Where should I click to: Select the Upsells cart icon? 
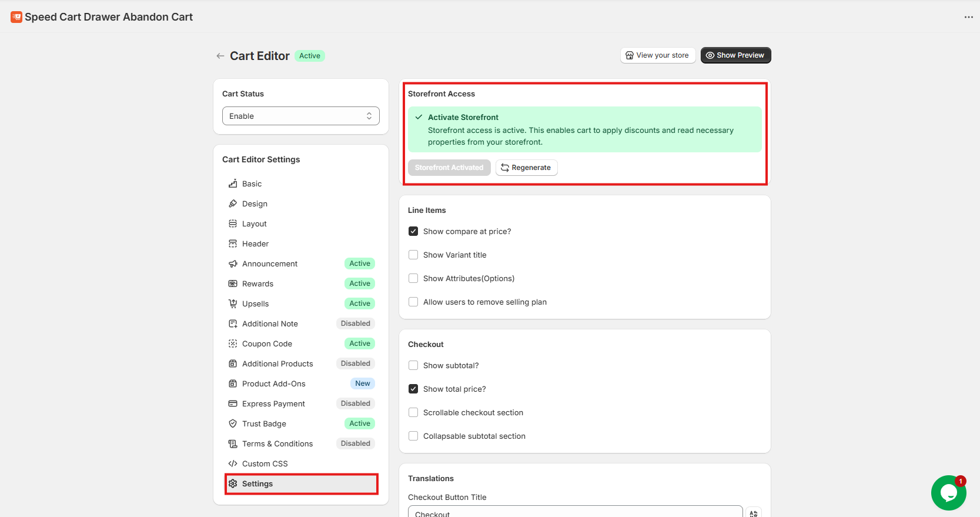tap(233, 303)
